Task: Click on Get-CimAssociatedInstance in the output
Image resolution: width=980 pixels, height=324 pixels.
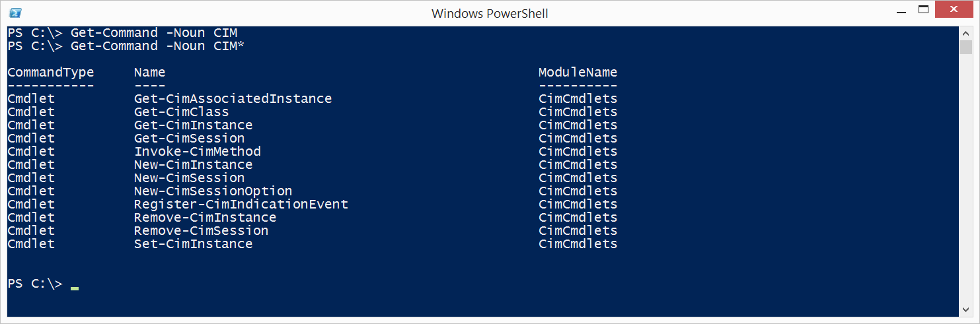Action: click(233, 99)
